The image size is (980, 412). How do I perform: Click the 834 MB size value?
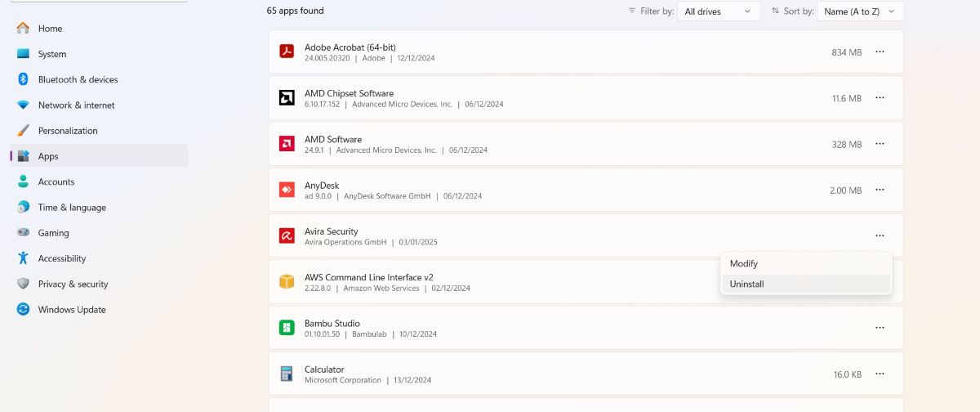pyautogui.click(x=847, y=52)
